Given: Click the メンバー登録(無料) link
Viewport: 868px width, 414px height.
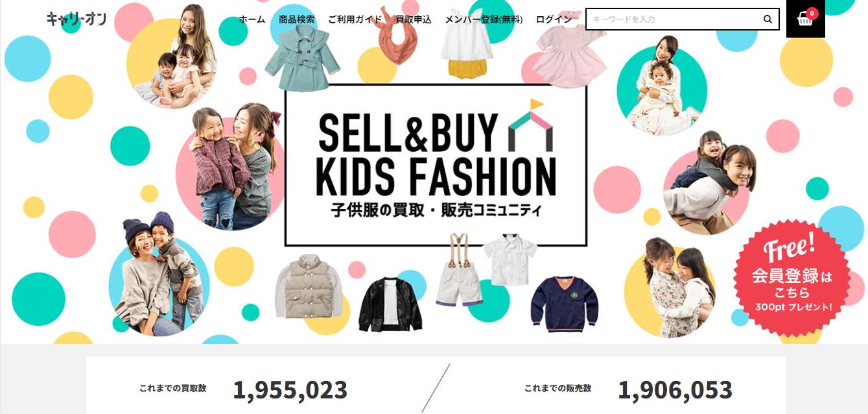Looking at the screenshot, I should [x=484, y=19].
